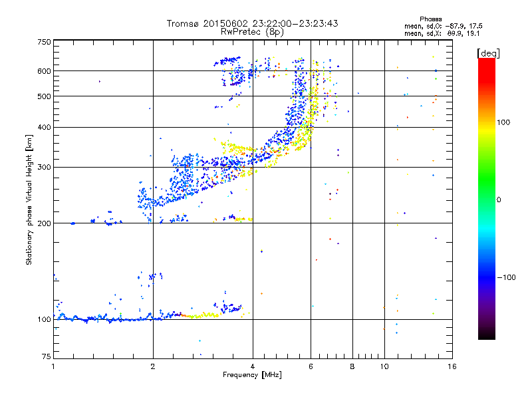Click the 'Stationary phase Virtual Height [km]' axis label
Screen dimensions: 532x399
[x=29, y=199]
